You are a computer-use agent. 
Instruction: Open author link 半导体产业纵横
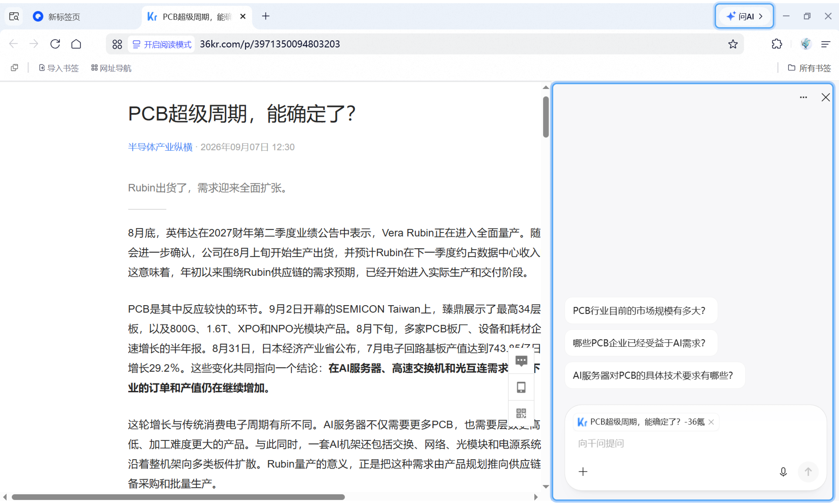pos(160,147)
